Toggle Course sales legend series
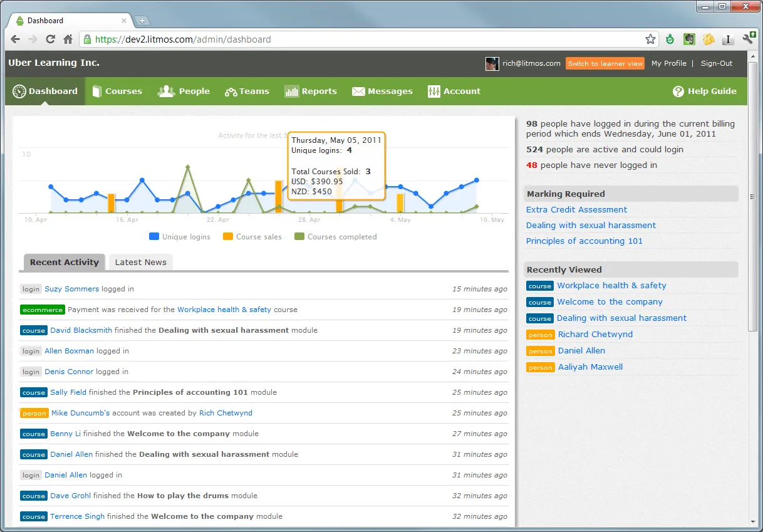Screen dimensions: 763x532 [252, 237]
